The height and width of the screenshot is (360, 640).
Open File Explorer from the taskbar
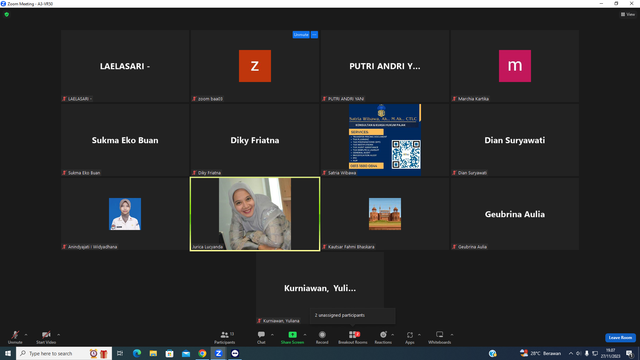click(x=153, y=353)
